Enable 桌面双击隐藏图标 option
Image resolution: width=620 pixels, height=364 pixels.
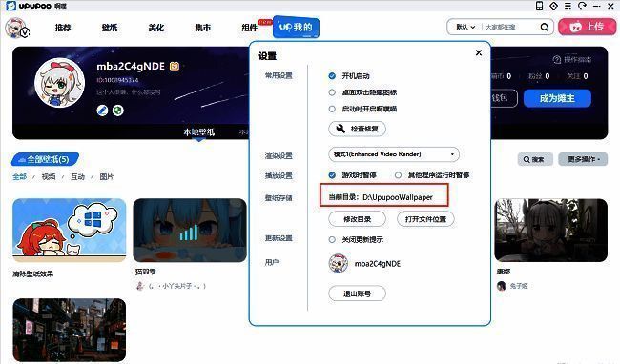332,92
